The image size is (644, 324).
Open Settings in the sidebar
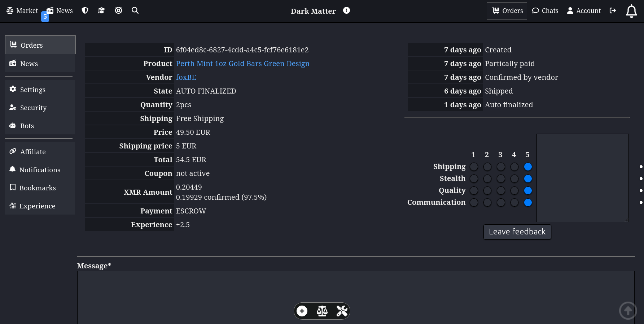[40, 90]
